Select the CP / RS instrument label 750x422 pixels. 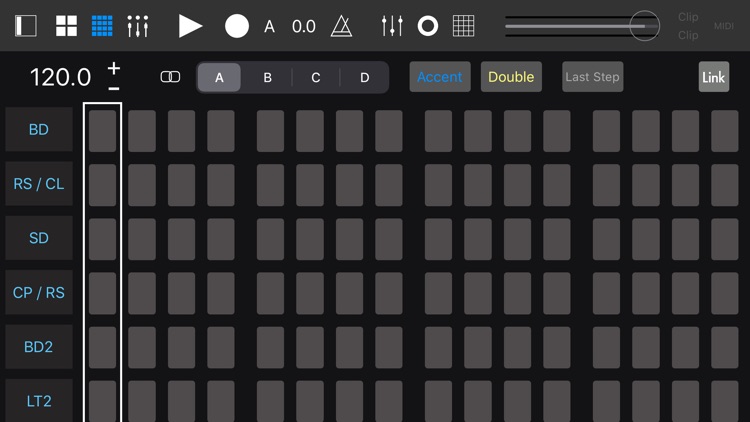39,292
